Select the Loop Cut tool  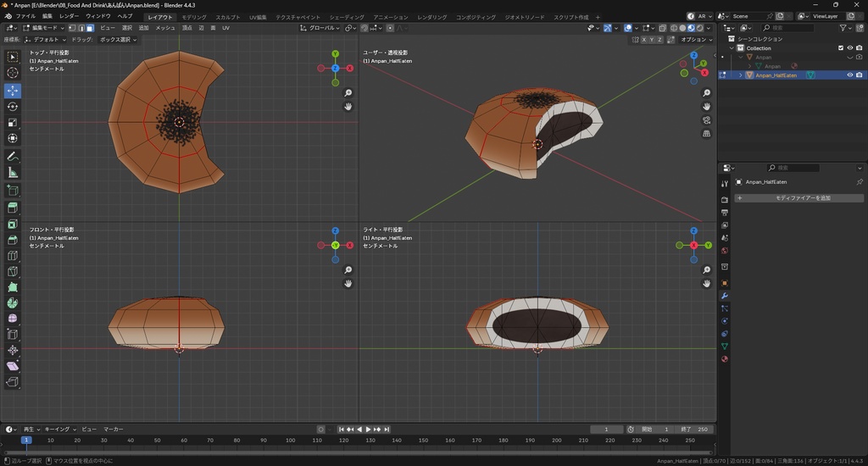(12, 256)
